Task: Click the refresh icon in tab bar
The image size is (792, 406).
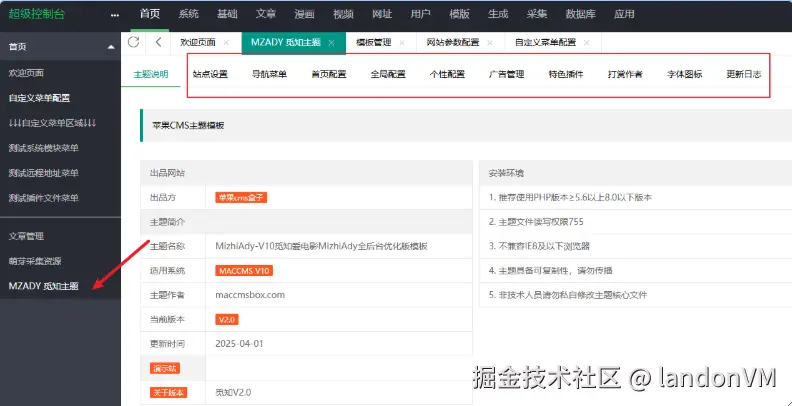Action: click(x=133, y=42)
